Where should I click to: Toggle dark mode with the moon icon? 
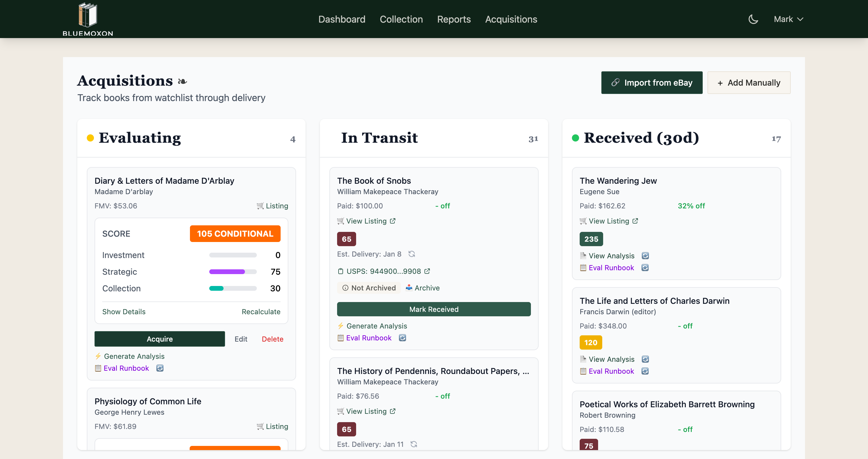[753, 19]
